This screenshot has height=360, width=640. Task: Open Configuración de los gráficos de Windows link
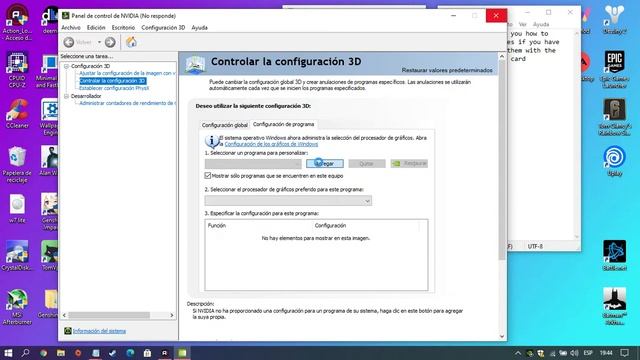point(271,144)
